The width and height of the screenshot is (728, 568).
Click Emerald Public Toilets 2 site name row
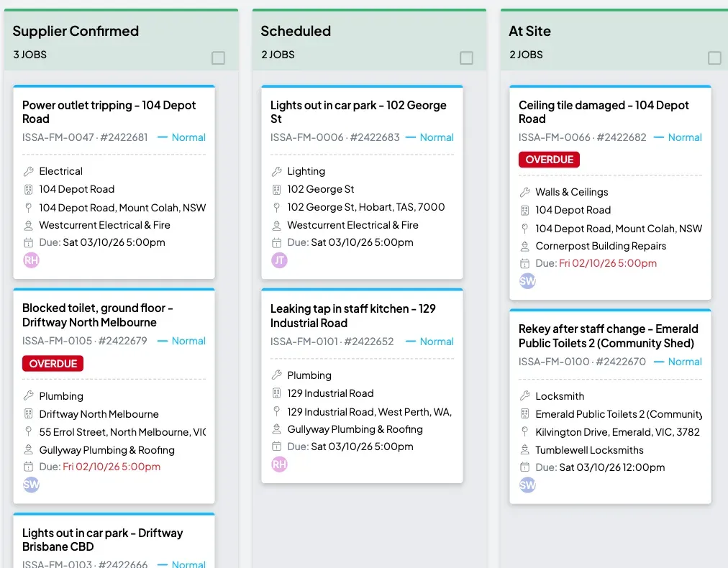(x=619, y=414)
